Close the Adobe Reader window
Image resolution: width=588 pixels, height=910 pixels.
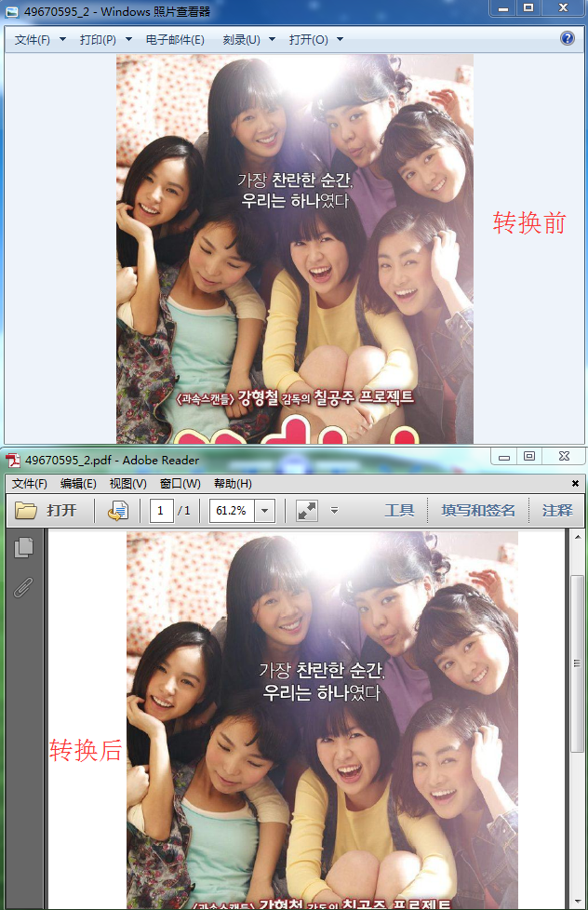(564, 457)
